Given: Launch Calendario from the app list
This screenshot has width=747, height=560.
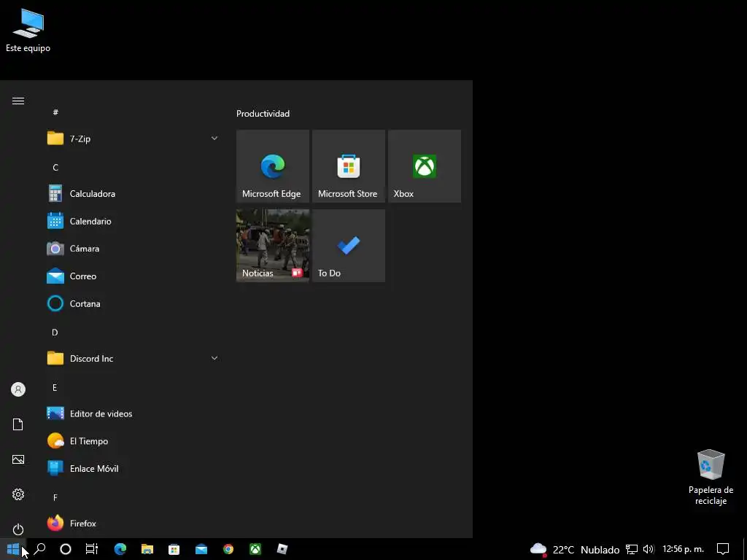Looking at the screenshot, I should (133, 222).
